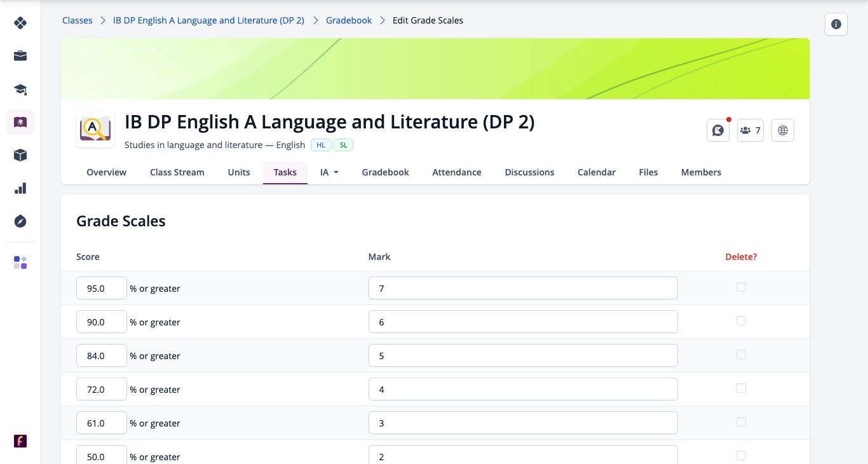Open the Gradebook breadcrumb link
This screenshot has width=868, height=464.
click(x=349, y=20)
